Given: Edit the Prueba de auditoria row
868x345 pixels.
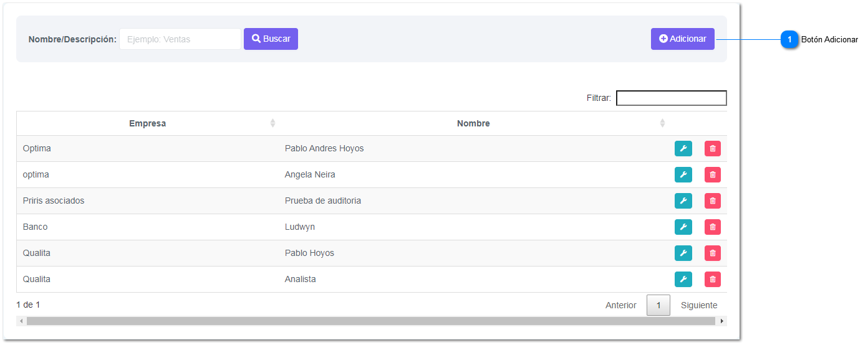Looking at the screenshot, I should pos(683,201).
